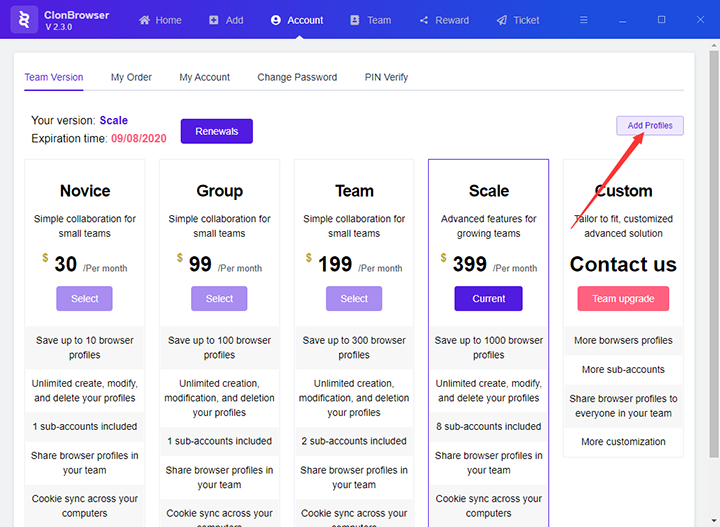Click the Custom plan heading
Viewport: 720px width, 527px height.
click(623, 191)
